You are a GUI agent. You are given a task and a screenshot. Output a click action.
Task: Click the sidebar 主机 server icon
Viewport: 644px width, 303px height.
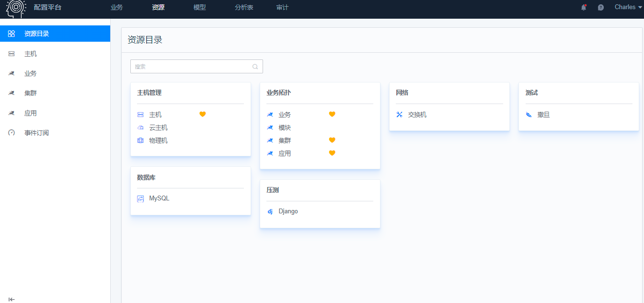point(11,54)
